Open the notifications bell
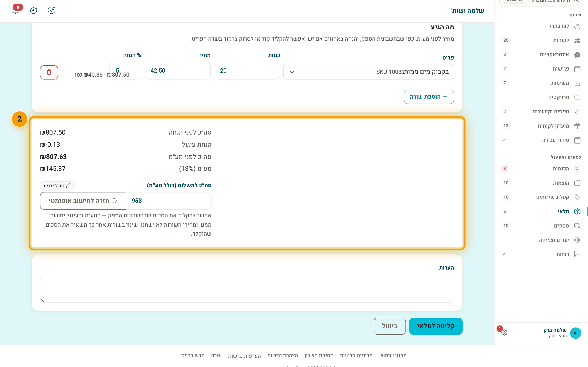Screen dimensions: 588x367 point(16,10)
